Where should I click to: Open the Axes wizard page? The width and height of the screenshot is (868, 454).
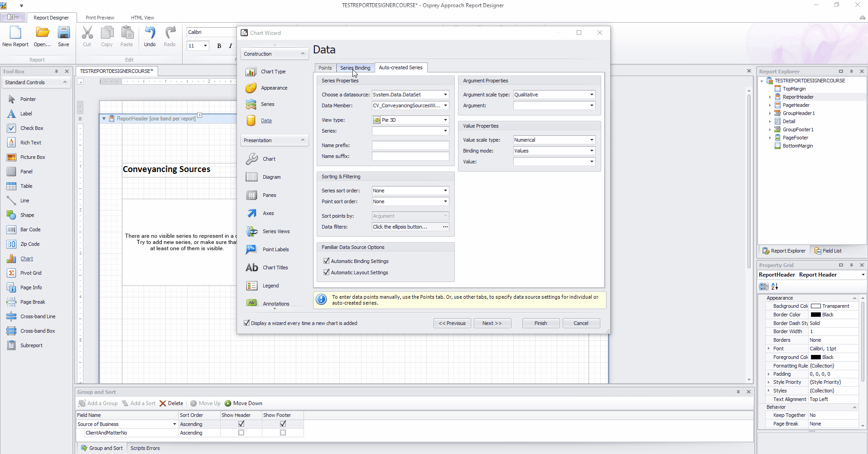[x=268, y=213]
